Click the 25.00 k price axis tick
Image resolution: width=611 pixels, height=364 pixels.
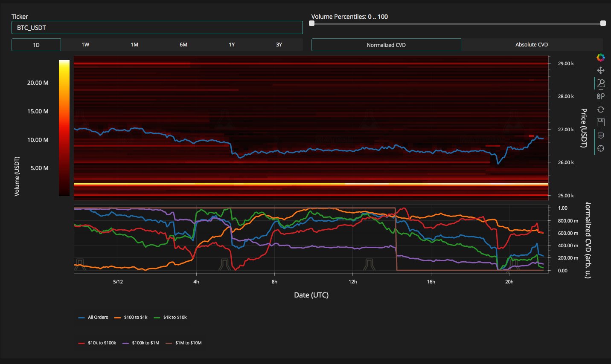(x=566, y=196)
